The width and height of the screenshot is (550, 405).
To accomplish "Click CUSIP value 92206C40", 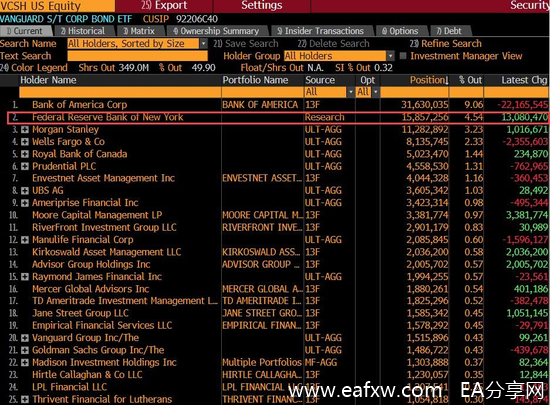I will tap(196, 19).
